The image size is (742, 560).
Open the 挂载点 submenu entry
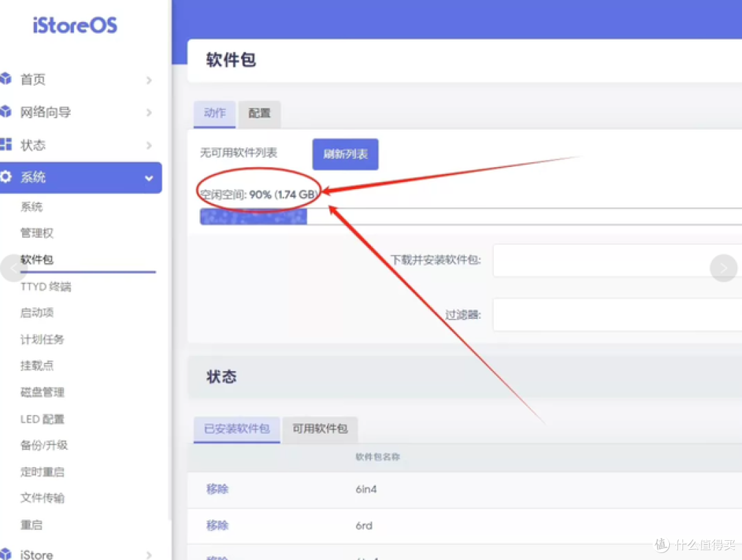point(37,366)
